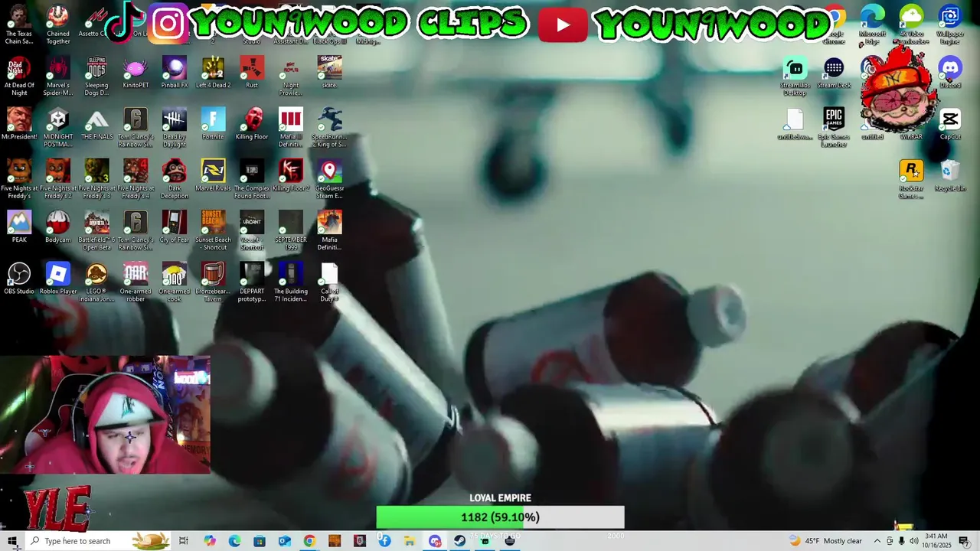Open Steam from the taskbar

pyautogui.click(x=459, y=541)
